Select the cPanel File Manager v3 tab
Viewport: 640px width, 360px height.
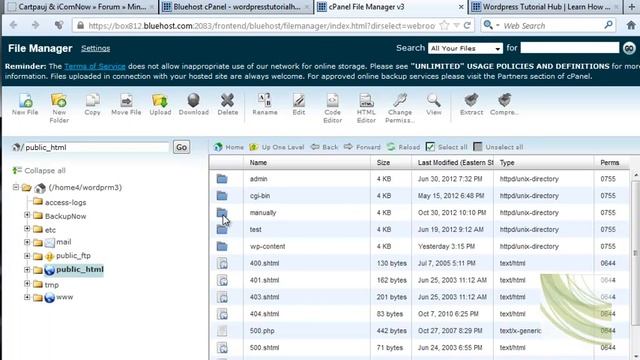pyautogui.click(x=391, y=7)
